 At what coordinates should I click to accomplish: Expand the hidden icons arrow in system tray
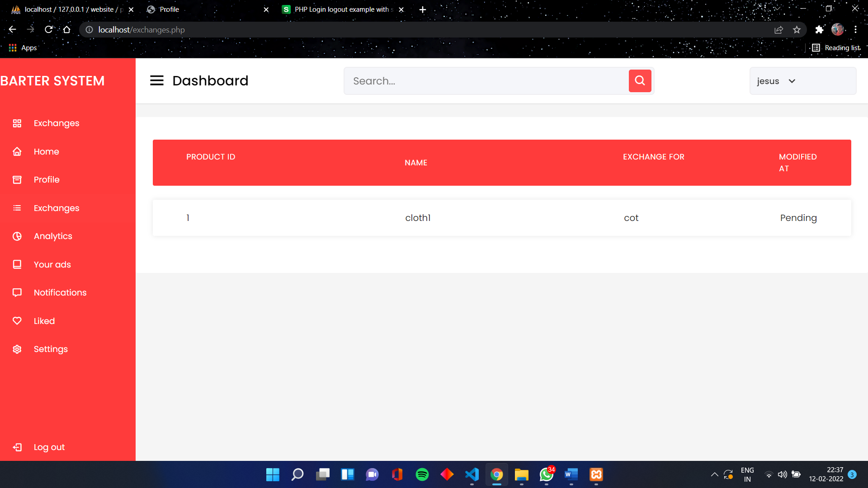(x=715, y=474)
